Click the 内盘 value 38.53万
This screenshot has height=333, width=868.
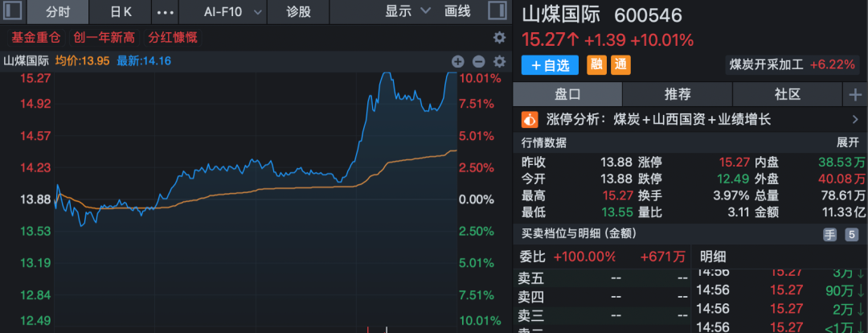click(842, 162)
